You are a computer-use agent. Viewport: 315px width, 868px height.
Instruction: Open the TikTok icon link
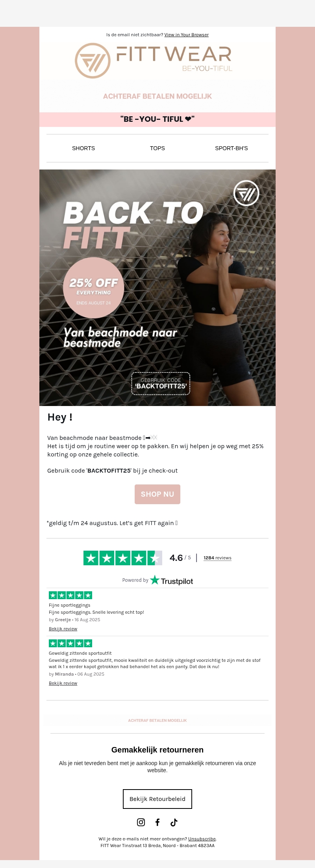pos(174,822)
